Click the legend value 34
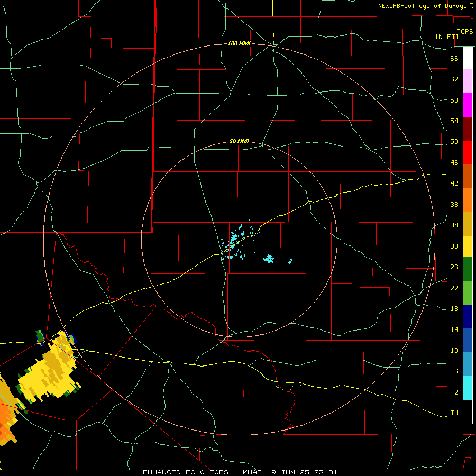Viewport: 476px width, 476px height. click(x=454, y=225)
